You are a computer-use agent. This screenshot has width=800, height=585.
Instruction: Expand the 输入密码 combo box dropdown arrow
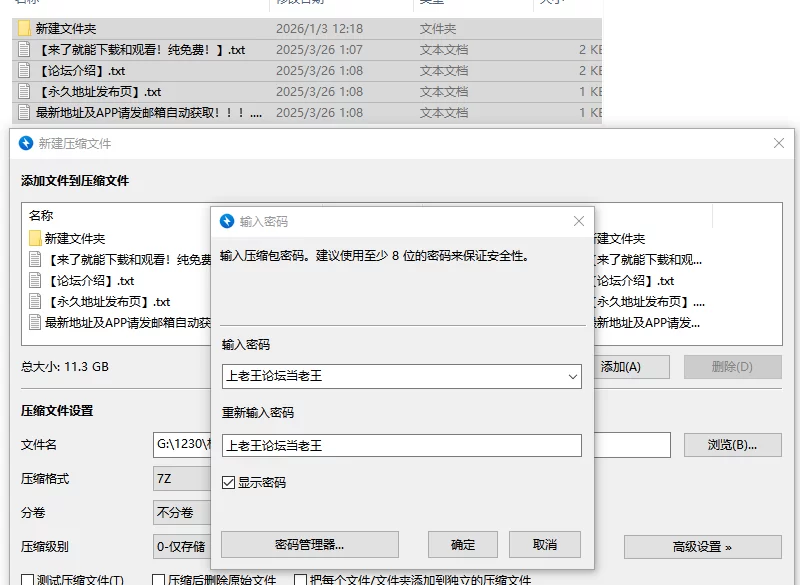tap(572, 377)
